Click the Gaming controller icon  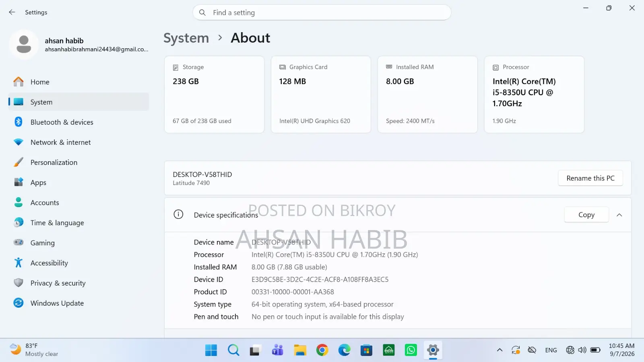[x=19, y=242]
